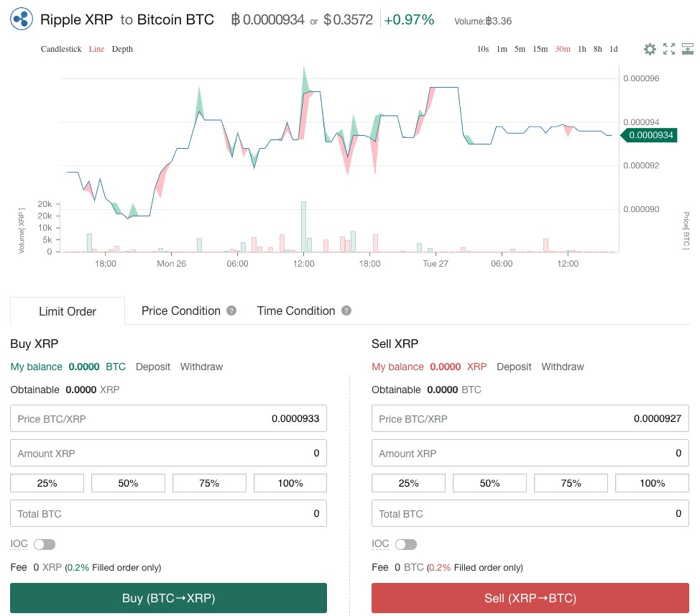Open Deposit link for XRP balance

(514, 367)
